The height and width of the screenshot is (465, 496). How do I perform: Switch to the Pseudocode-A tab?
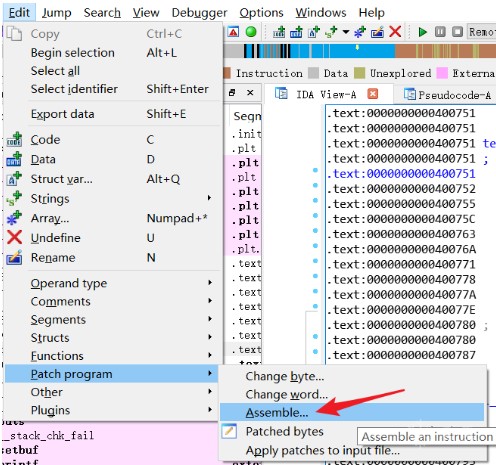[448, 95]
